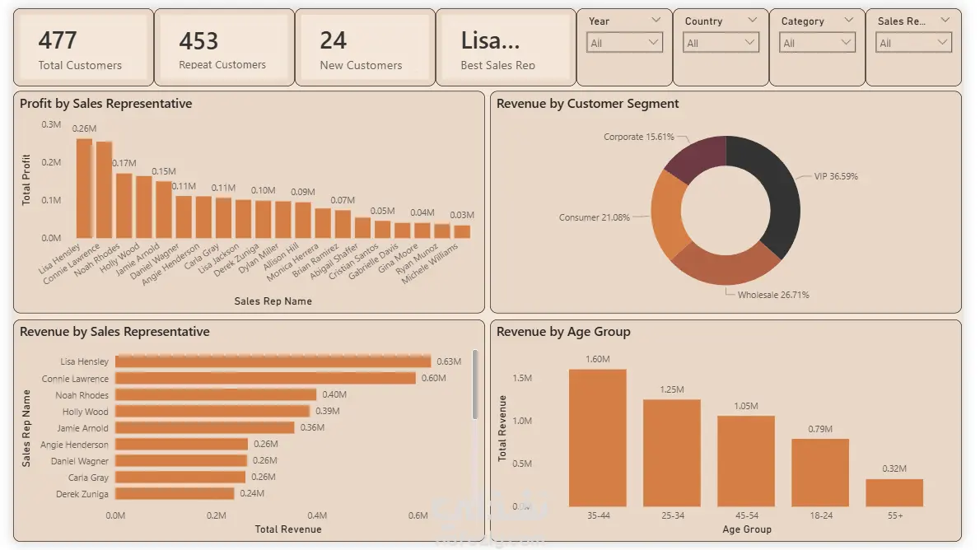This screenshot has height=550, width=980.
Task: Click the scrollbar in Revenue by Sales Representative
Action: tap(475, 385)
